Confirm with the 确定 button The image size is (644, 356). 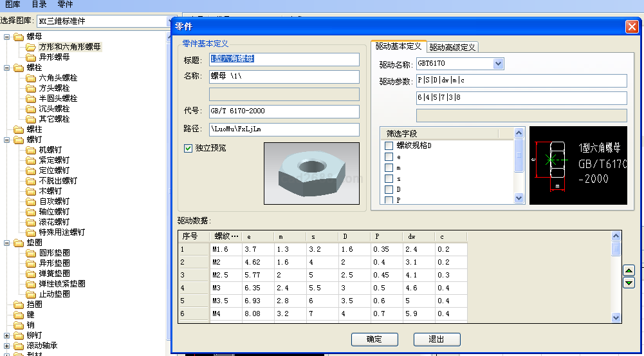click(x=374, y=339)
